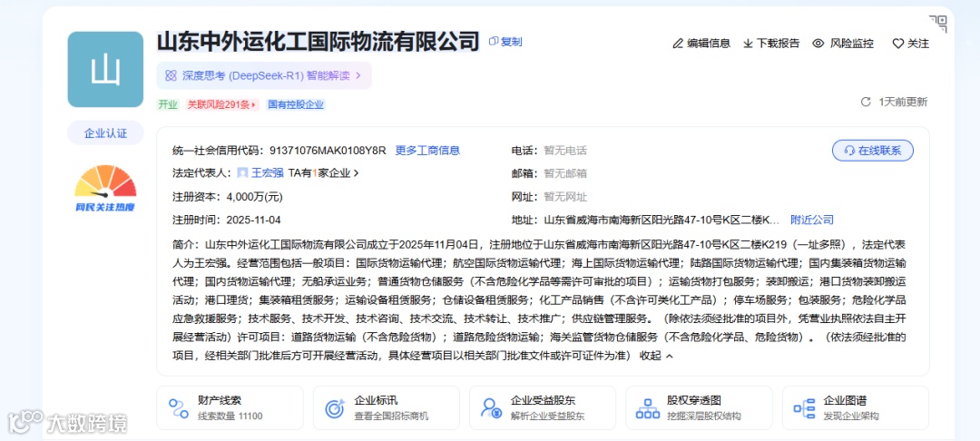980x441 pixels.
Task: Click the registration date 2025-11-04
Action: click(x=254, y=220)
